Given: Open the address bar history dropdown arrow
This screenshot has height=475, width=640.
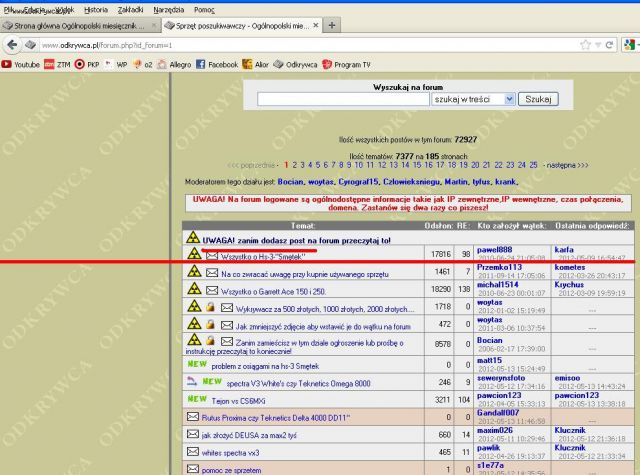Looking at the screenshot, I should click(x=598, y=45).
